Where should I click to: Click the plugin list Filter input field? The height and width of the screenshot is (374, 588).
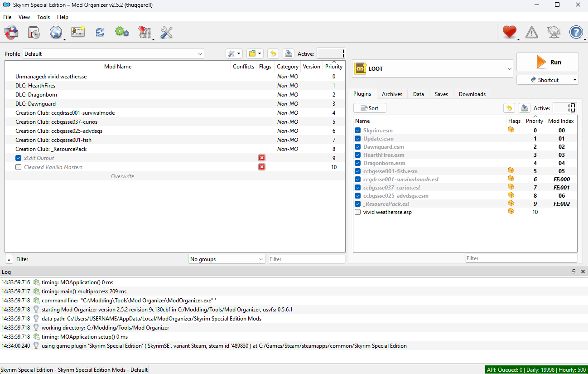point(521,258)
